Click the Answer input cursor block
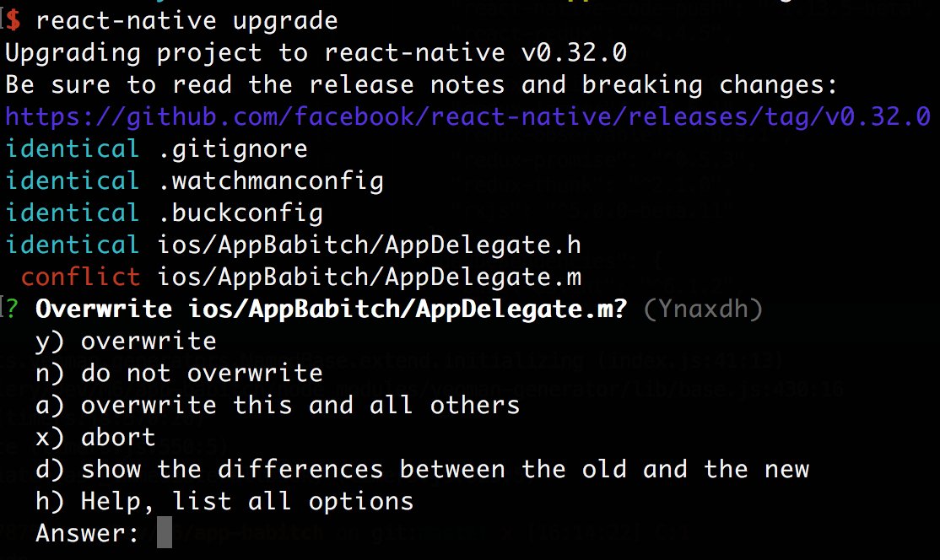940x560 pixels. pos(165,533)
